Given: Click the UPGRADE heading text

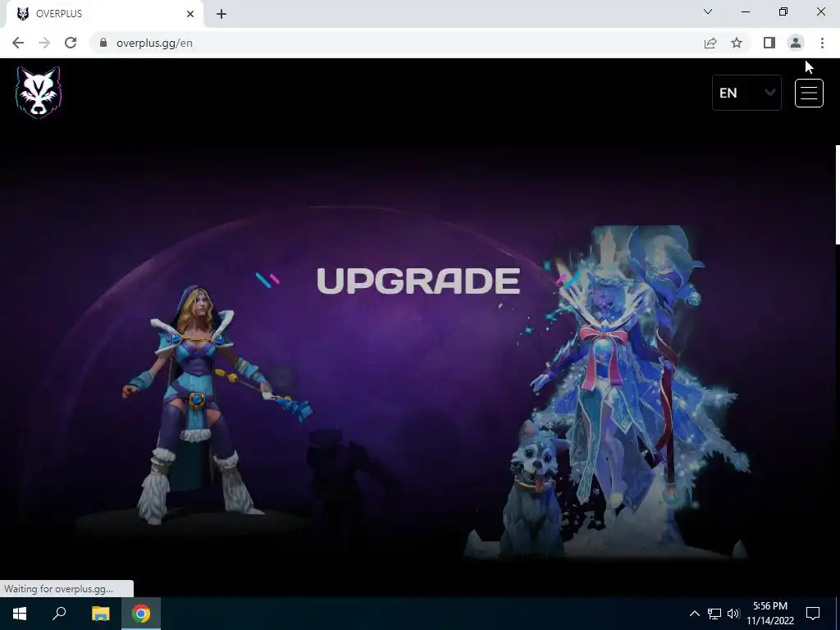Looking at the screenshot, I should (x=418, y=281).
